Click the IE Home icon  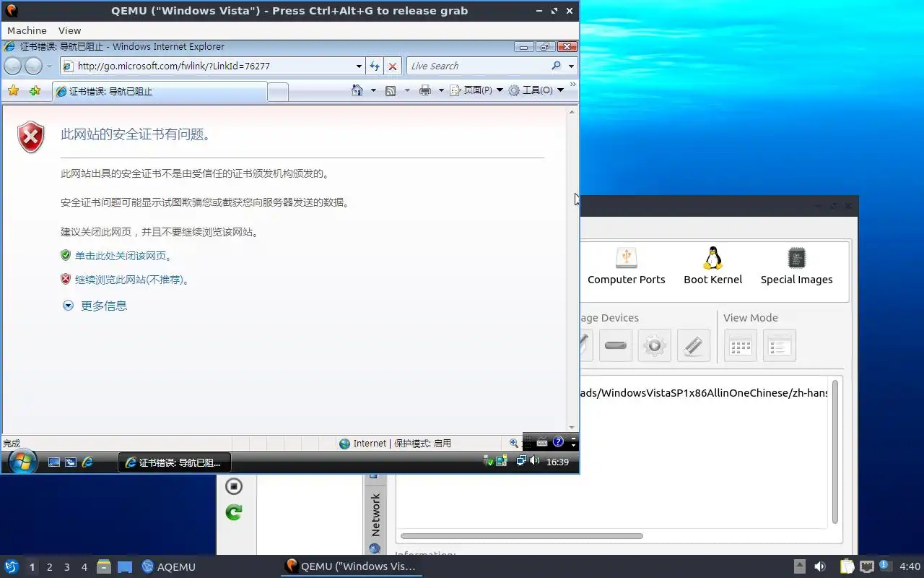tap(357, 90)
